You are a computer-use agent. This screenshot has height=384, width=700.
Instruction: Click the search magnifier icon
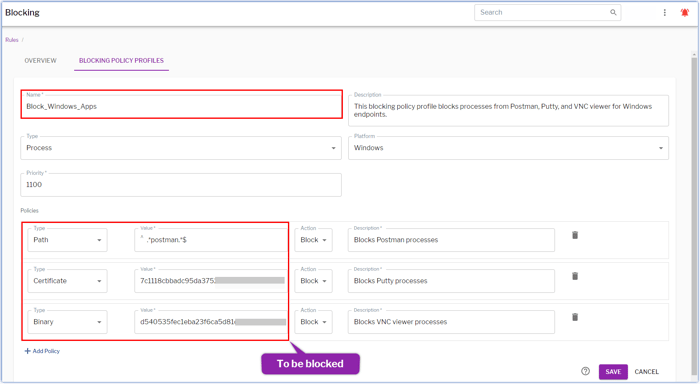[x=613, y=13]
